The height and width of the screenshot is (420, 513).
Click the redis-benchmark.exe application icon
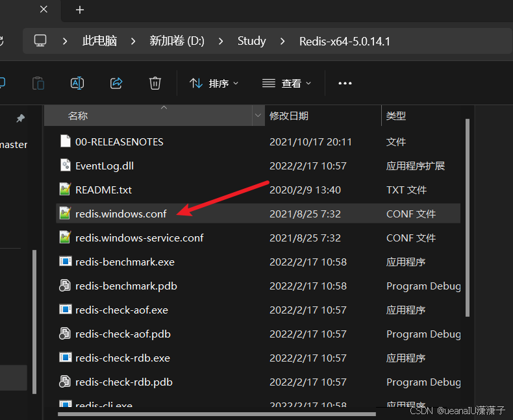[x=66, y=262]
